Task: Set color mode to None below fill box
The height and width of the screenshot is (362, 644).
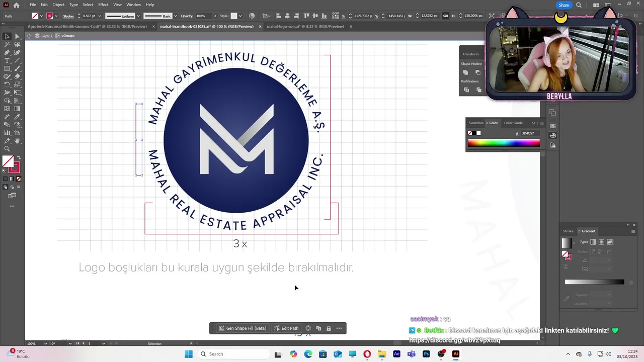Action: click(x=19, y=178)
